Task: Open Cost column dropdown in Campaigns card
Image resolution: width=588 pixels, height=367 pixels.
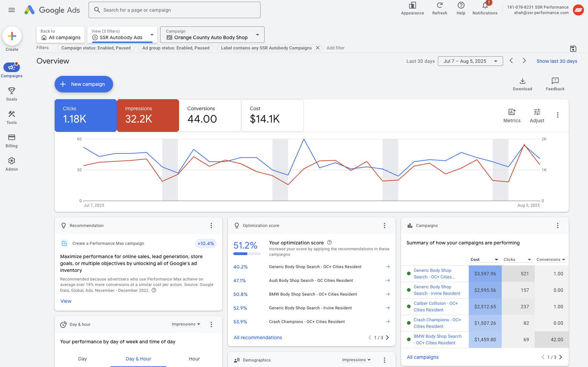Action: pos(484,260)
